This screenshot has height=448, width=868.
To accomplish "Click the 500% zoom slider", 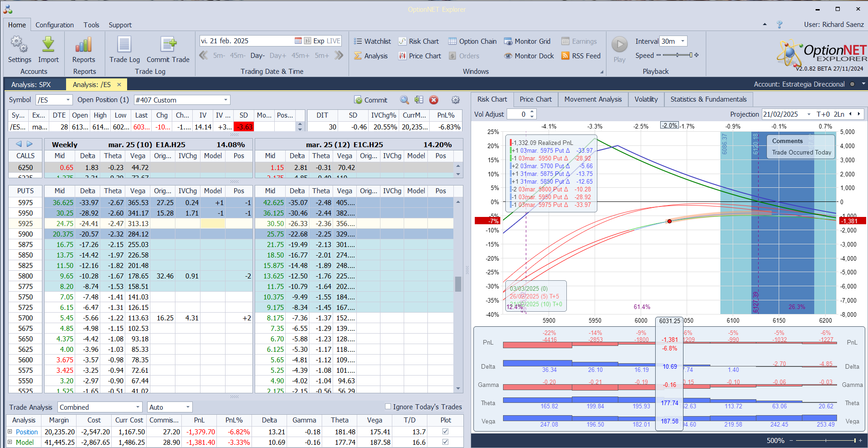I will [x=826, y=441].
